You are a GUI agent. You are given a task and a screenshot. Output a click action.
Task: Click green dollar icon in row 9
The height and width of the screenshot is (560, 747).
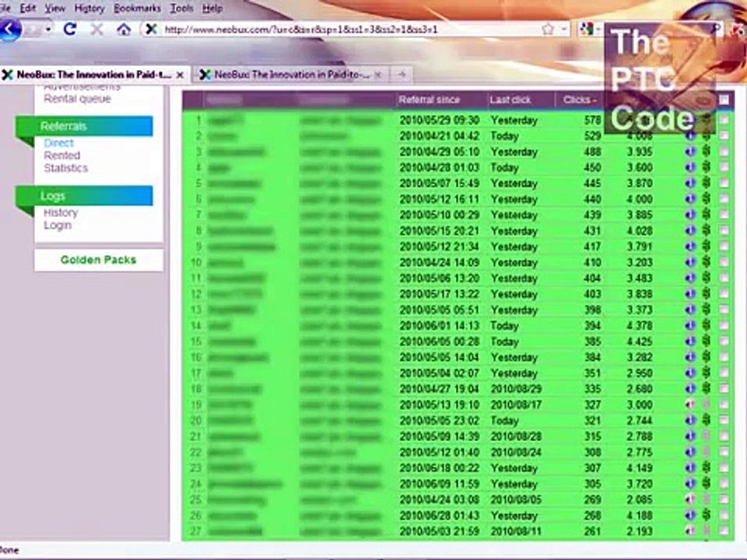pyautogui.click(x=707, y=247)
